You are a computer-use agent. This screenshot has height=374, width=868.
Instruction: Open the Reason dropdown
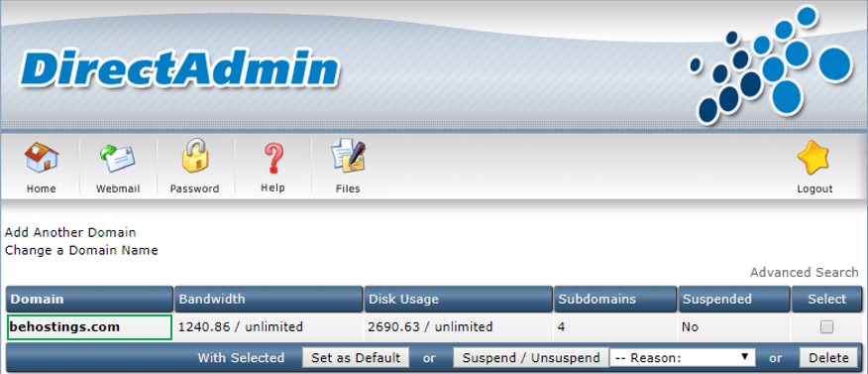682,358
